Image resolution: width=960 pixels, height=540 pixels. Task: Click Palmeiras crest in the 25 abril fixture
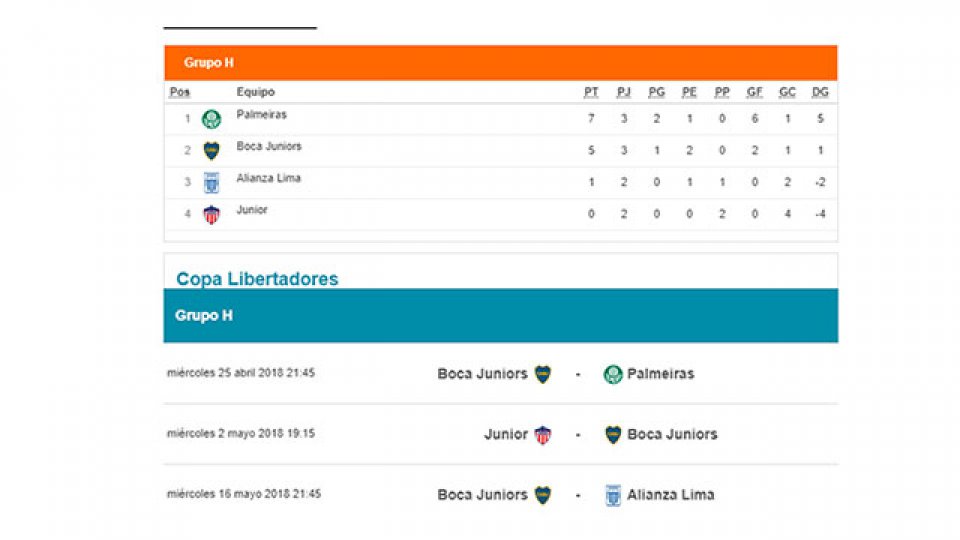point(613,374)
